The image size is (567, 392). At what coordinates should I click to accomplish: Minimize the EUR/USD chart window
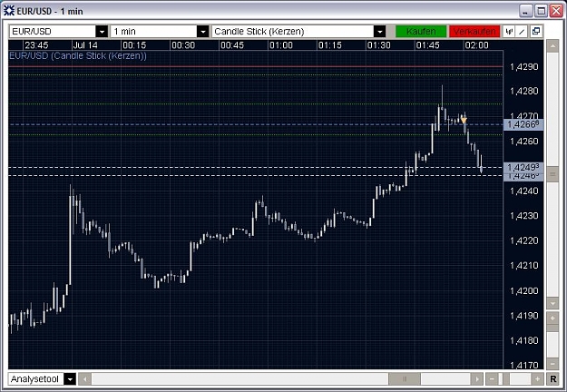point(526,11)
